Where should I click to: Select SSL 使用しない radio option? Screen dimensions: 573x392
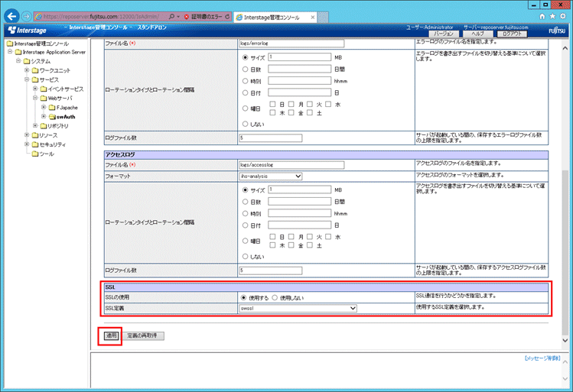click(275, 297)
